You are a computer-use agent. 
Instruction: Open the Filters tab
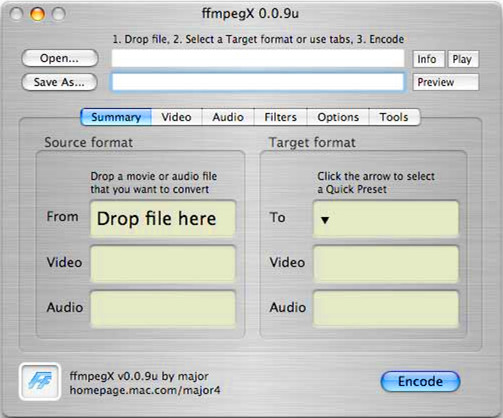point(280,117)
